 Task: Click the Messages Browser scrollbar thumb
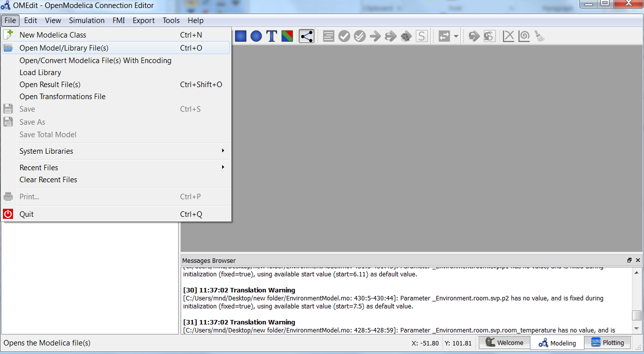[636, 315]
